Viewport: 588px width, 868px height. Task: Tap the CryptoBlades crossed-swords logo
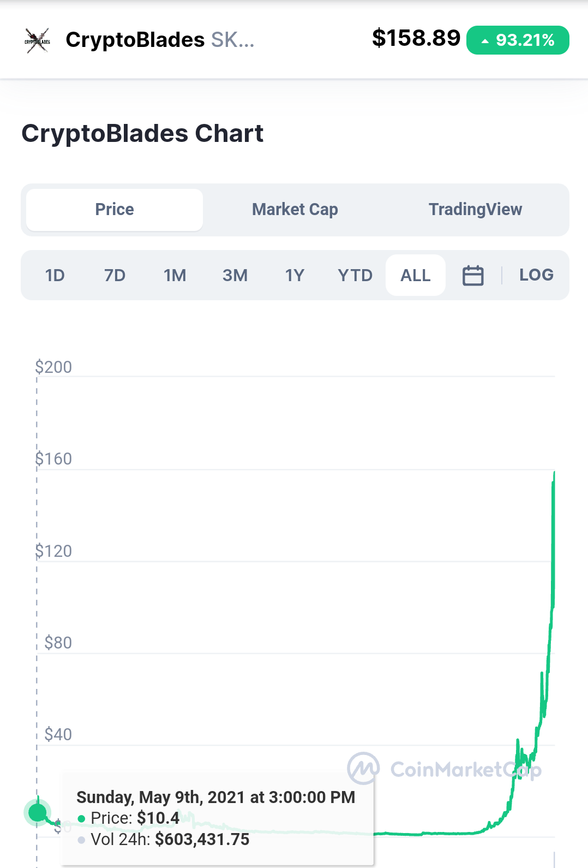(37, 40)
